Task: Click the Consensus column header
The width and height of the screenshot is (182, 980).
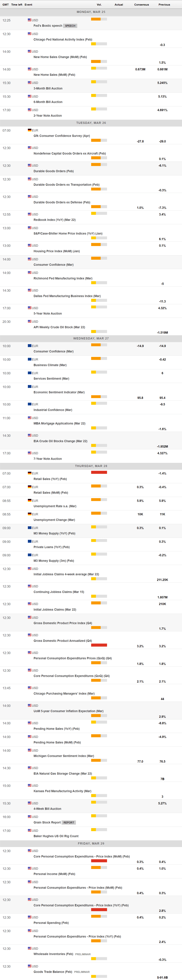Action: [x=141, y=5]
